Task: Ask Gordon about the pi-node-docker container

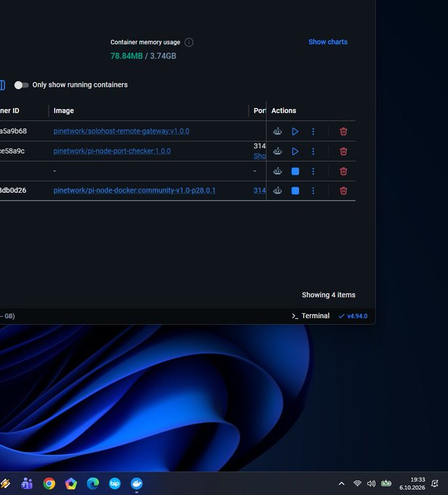Action: pyautogui.click(x=277, y=191)
